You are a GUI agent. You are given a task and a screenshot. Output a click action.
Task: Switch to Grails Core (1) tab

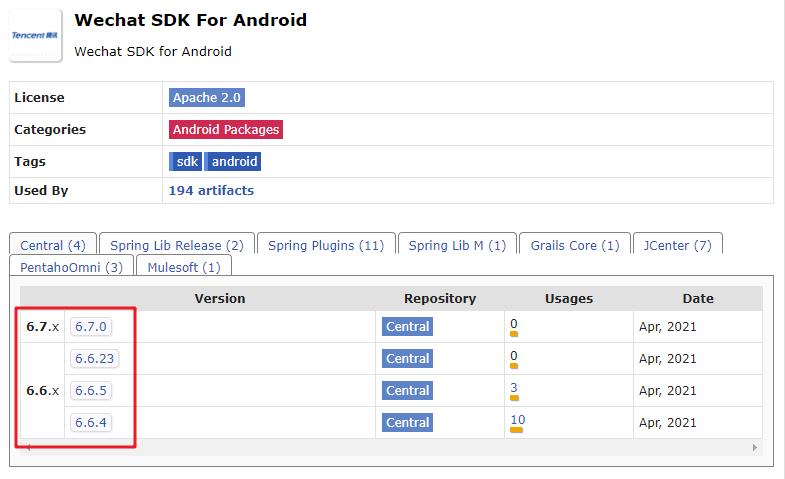[x=575, y=245]
